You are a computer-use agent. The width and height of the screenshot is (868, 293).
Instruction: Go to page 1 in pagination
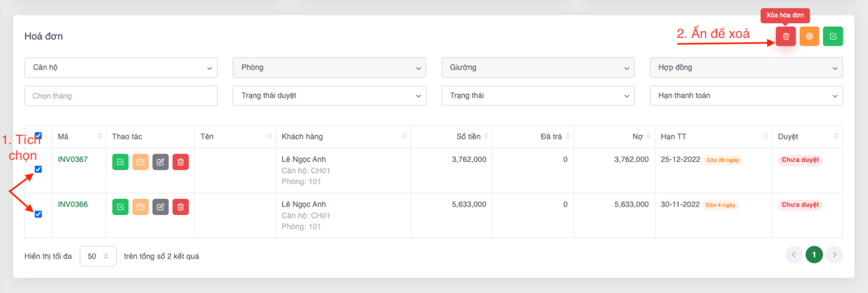coord(814,255)
